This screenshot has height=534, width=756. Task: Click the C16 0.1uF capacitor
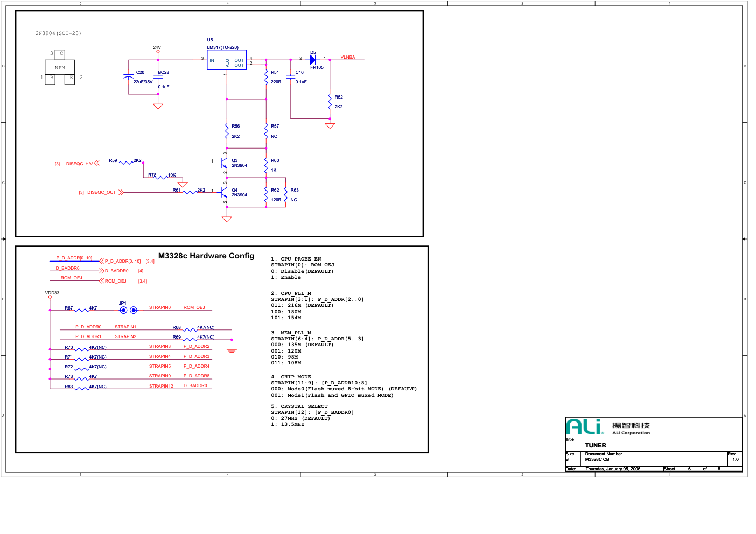(x=291, y=78)
